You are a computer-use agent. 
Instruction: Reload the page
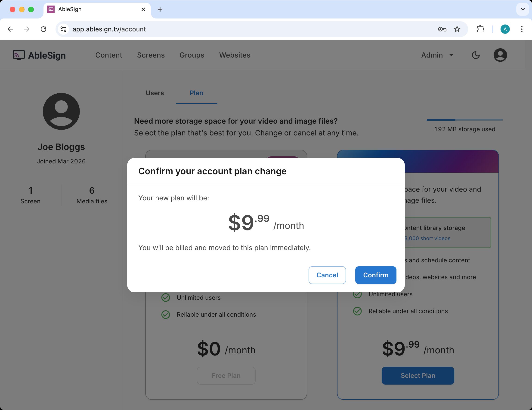[43, 29]
